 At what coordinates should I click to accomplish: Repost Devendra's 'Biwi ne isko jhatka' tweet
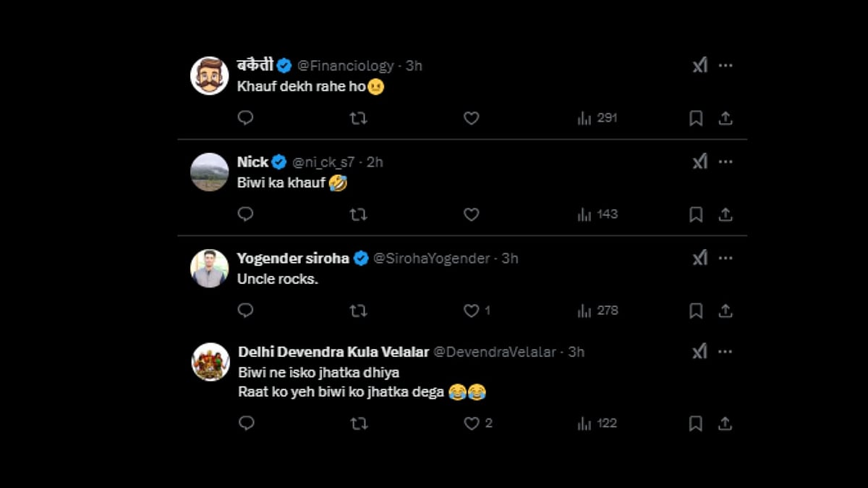358,424
